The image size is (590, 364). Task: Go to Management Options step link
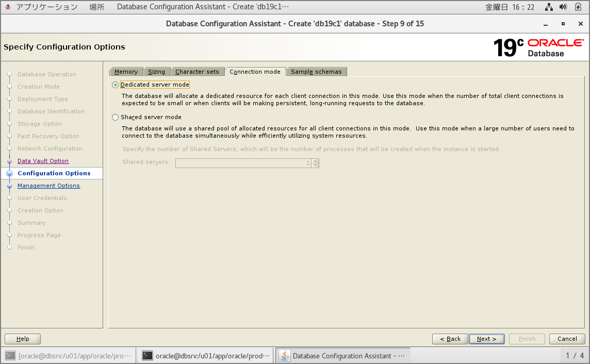coord(48,186)
